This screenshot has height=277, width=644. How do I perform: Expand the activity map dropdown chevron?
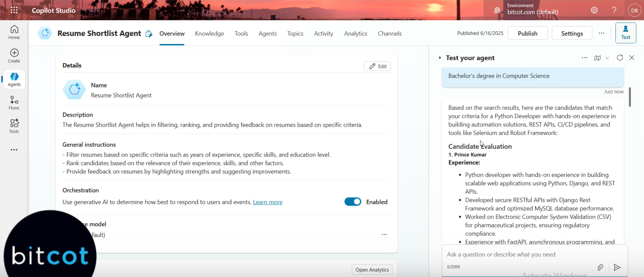click(607, 58)
